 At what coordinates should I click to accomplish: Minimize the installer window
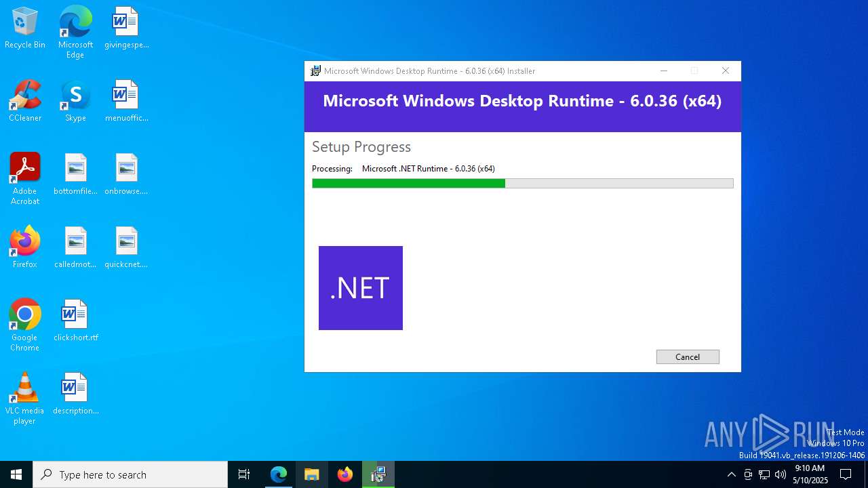point(664,70)
